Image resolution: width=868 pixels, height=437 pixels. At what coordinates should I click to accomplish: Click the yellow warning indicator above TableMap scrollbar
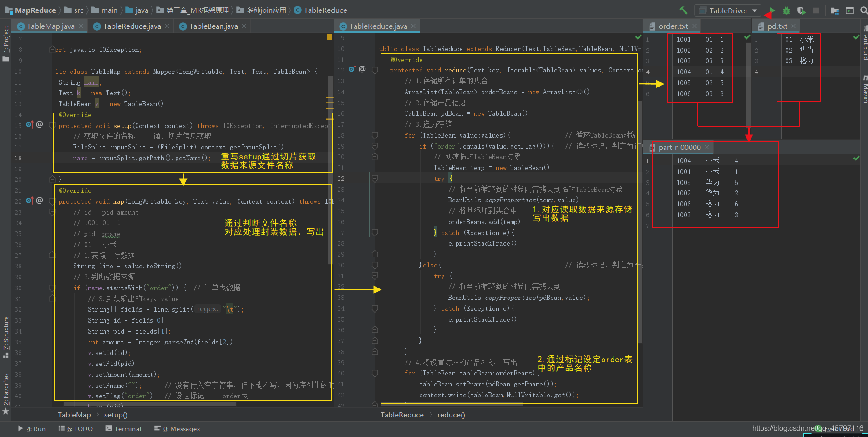(330, 37)
